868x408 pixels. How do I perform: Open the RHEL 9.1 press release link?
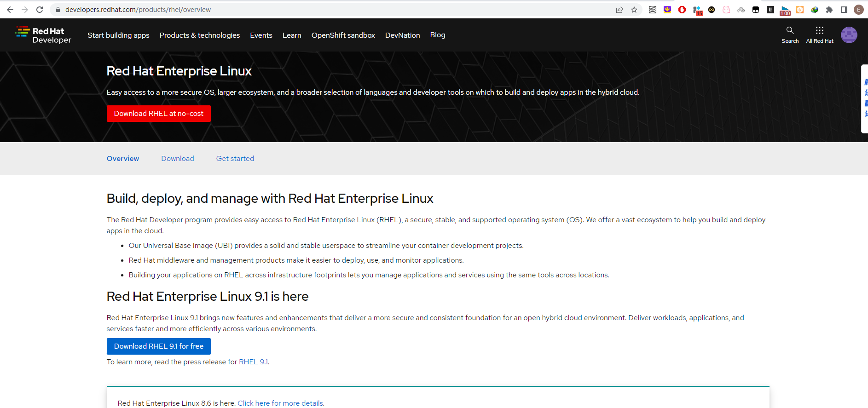[253, 362]
